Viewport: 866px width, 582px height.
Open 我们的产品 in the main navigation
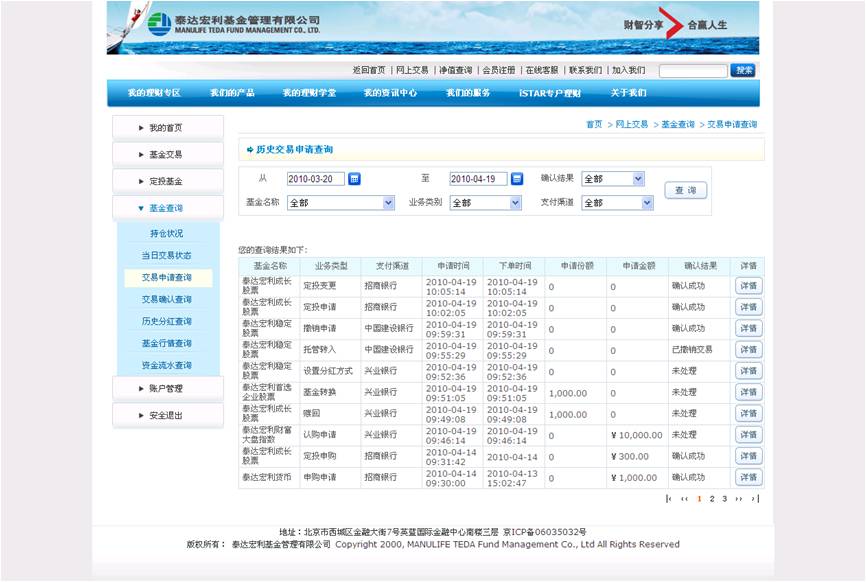[x=232, y=93]
